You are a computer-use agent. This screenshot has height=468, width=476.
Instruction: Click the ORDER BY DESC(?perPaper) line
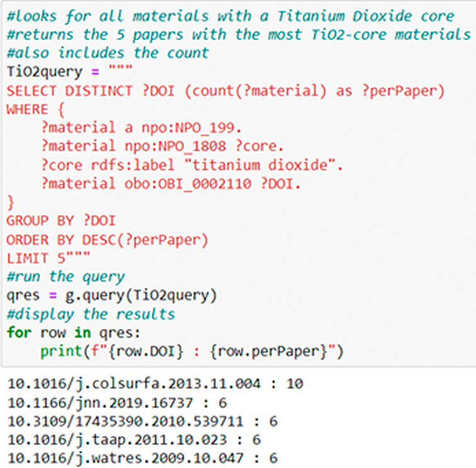(x=107, y=240)
